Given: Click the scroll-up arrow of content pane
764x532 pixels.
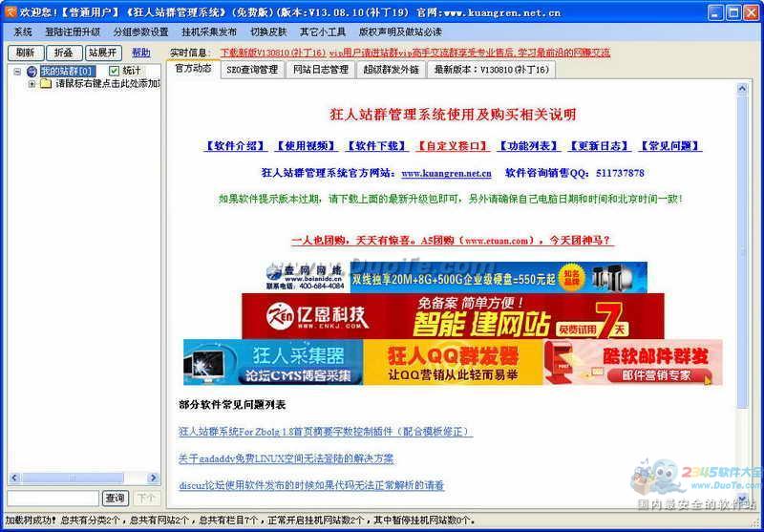Looking at the screenshot, I should click(x=742, y=89).
